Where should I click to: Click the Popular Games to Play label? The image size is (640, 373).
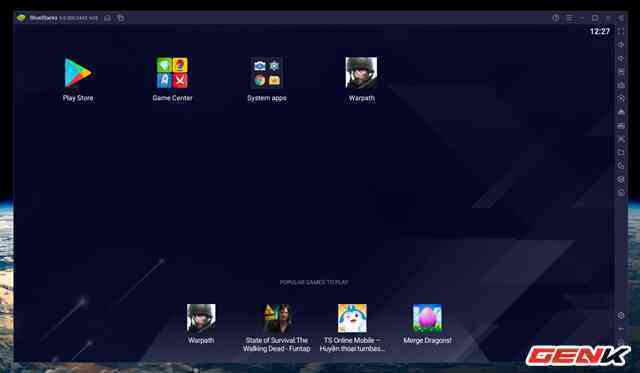click(x=314, y=282)
